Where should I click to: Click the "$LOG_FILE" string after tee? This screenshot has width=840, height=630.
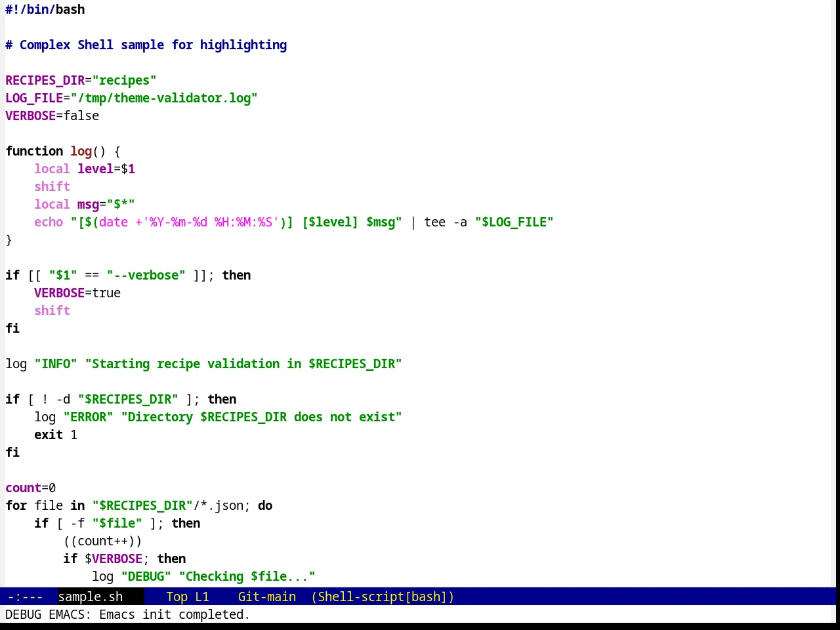click(x=514, y=222)
